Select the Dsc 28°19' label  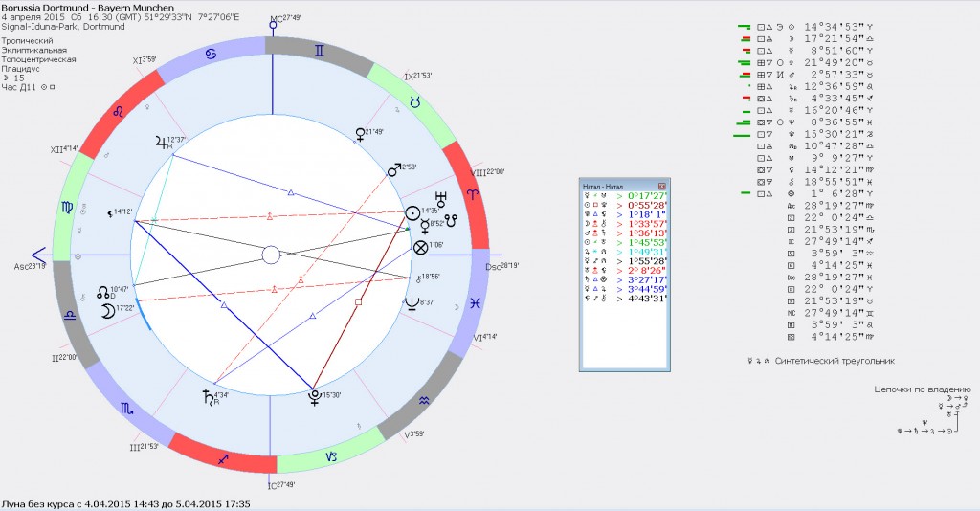(501, 266)
